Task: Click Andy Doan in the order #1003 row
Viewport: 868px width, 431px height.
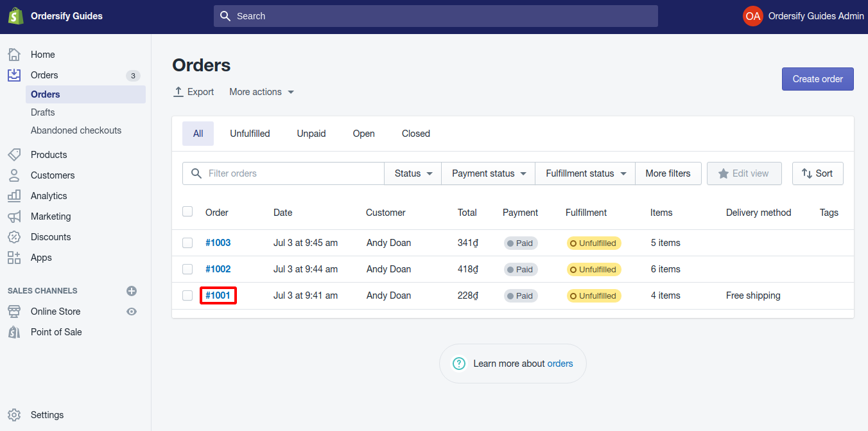Action: (388, 243)
